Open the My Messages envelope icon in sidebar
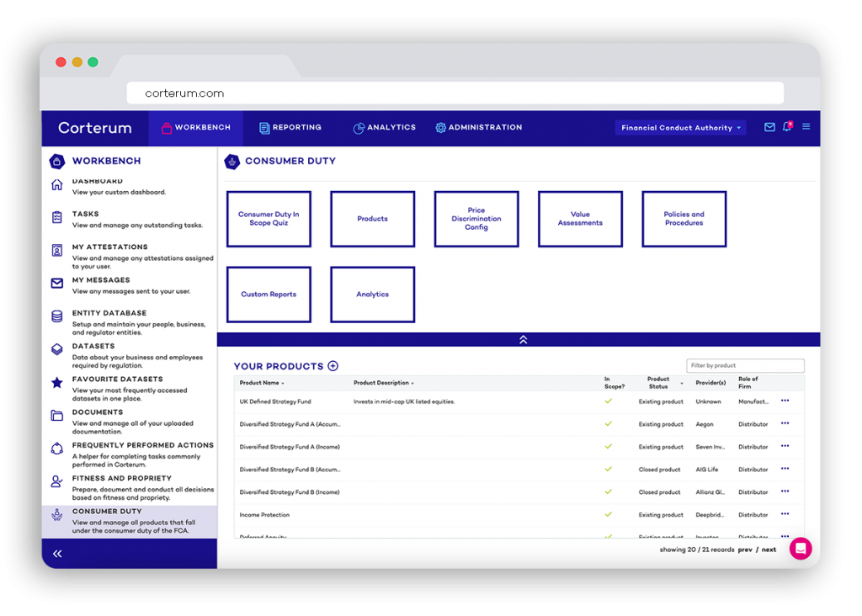 coord(56,283)
